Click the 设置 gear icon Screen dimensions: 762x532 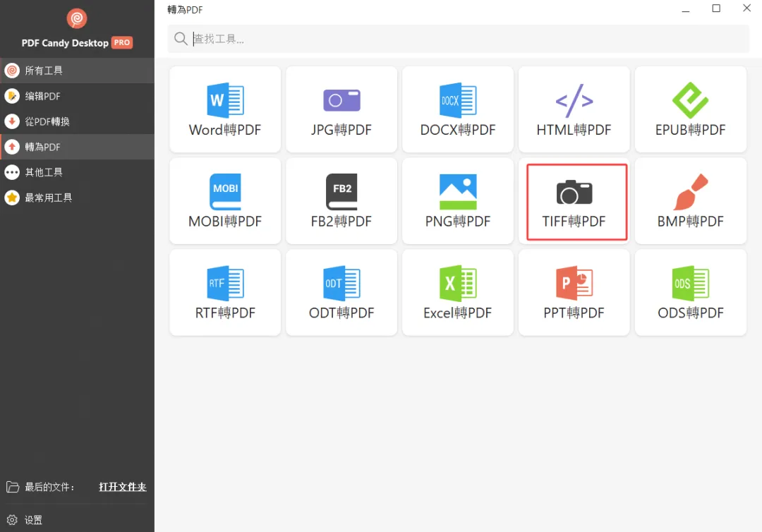click(x=12, y=520)
